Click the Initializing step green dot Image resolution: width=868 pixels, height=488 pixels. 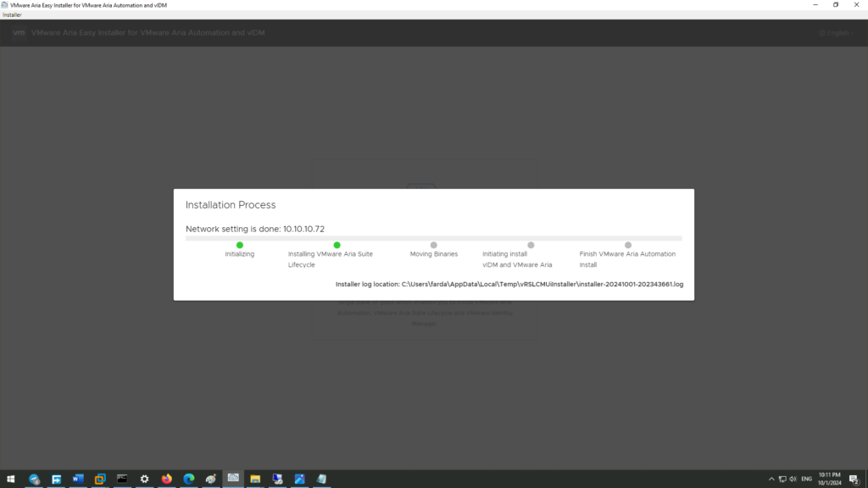[240, 245]
